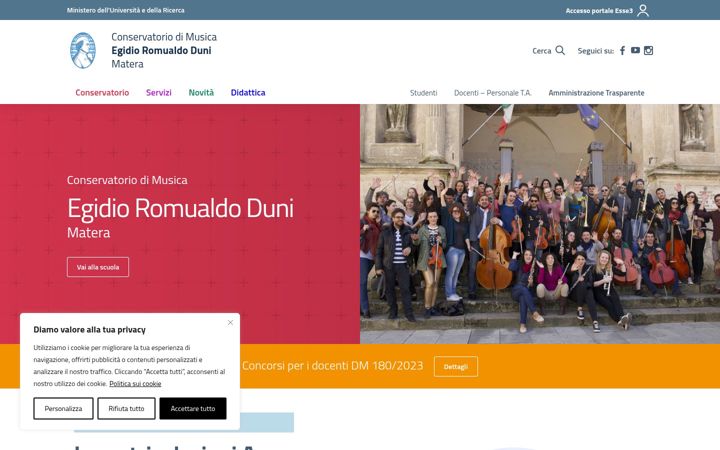Click the Seguici su label

coord(596,51)
